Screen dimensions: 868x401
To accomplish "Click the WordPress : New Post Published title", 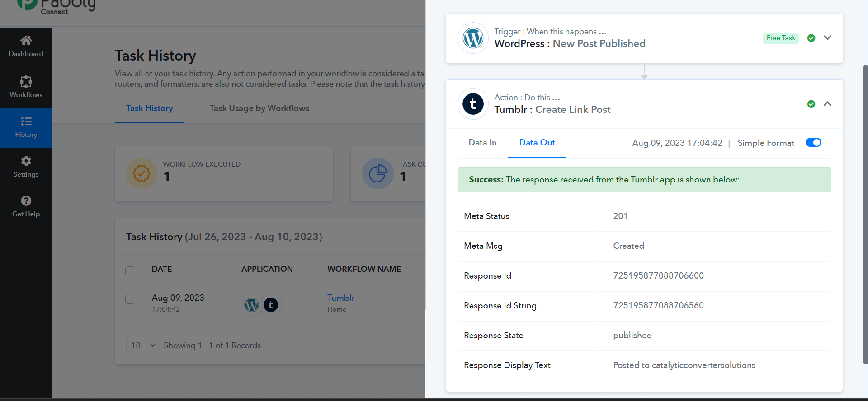I will click(x=570, y=43).
